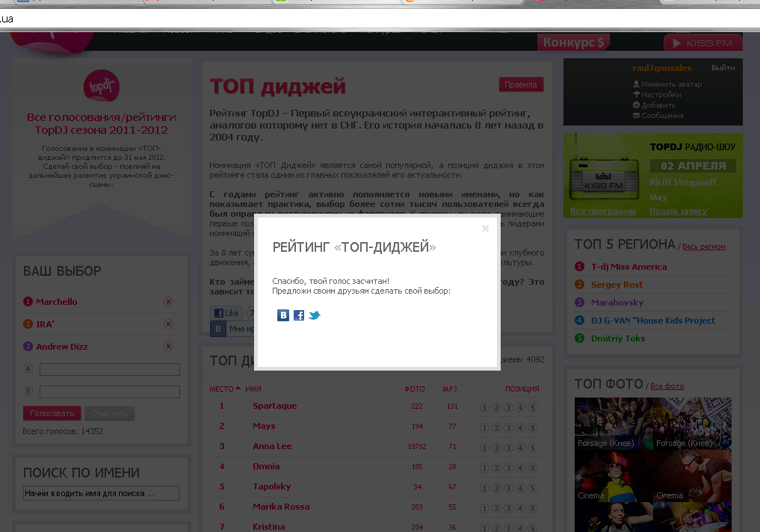Remove Andrew Dizz from your choice list
Viewport: 760px width, 532px height.
(169, 346)
